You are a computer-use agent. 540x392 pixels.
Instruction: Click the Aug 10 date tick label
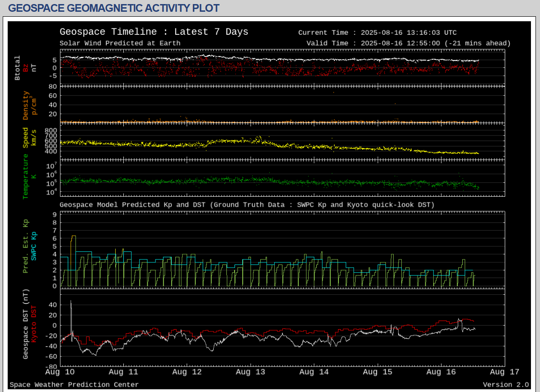tap(61, 372)
